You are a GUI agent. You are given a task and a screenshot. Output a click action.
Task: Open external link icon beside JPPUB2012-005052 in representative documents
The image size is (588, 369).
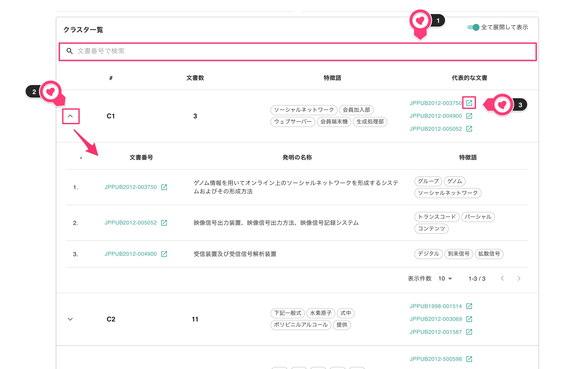[x=469, y=129]
